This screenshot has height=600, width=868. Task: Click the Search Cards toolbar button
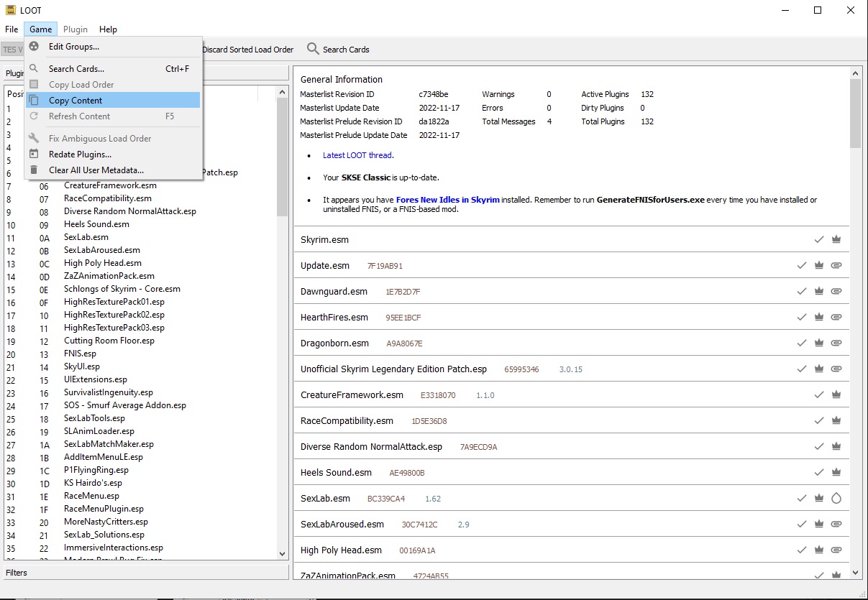pyautogui.click(x=338, y=50)
